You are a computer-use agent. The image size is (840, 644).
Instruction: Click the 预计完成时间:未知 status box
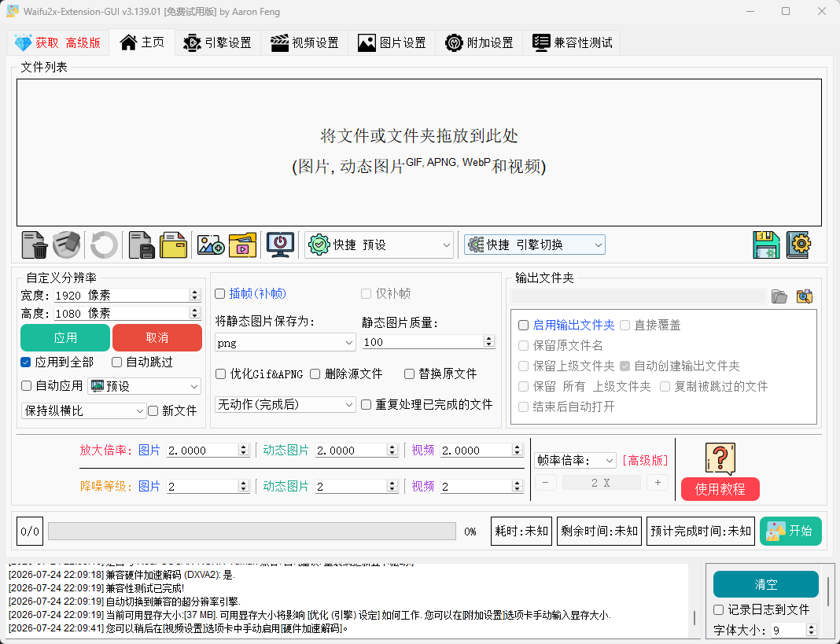click(701, 531)
